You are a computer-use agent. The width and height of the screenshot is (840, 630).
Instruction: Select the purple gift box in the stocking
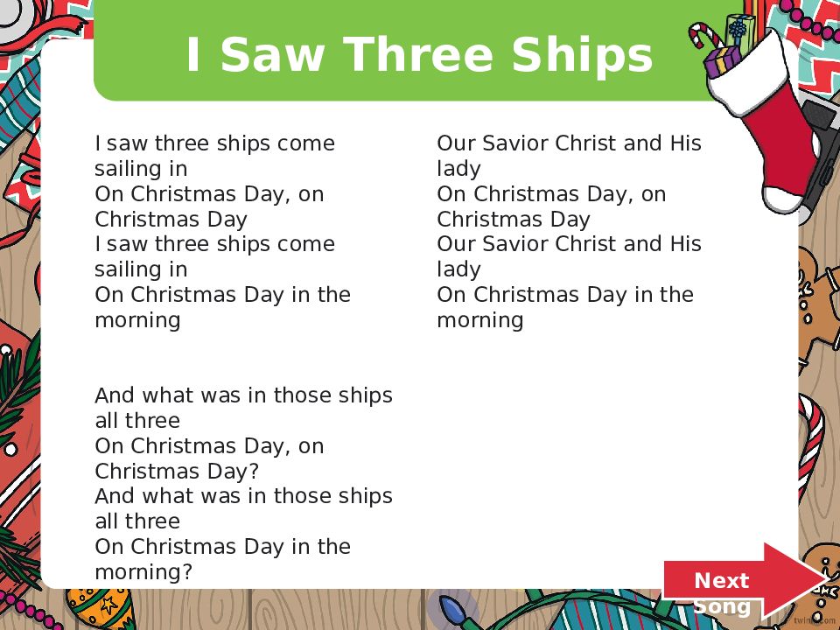coord(722,61)
